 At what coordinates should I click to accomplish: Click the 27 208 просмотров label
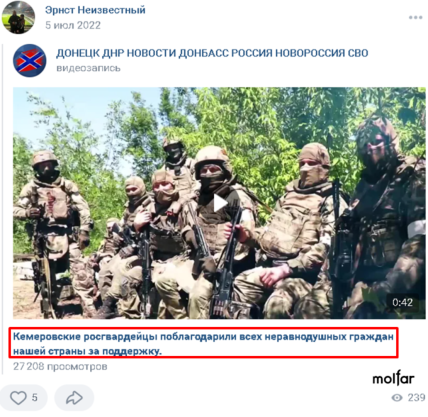60,367
